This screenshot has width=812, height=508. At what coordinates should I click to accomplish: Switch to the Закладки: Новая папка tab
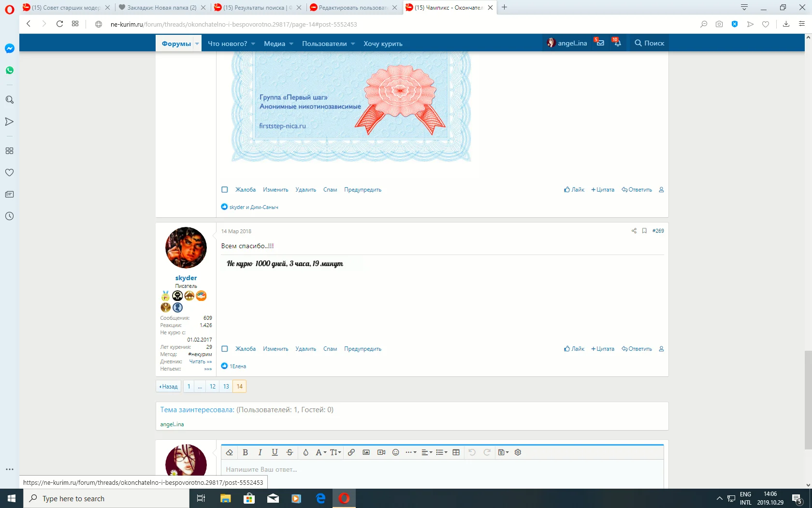162,7
